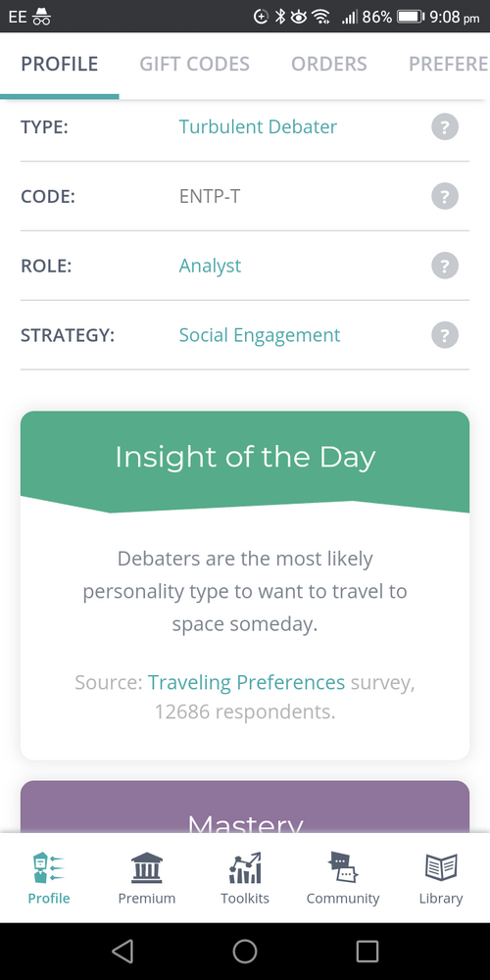Tap the purple Mastery card
490x980 pixels.
coord(245,807)
